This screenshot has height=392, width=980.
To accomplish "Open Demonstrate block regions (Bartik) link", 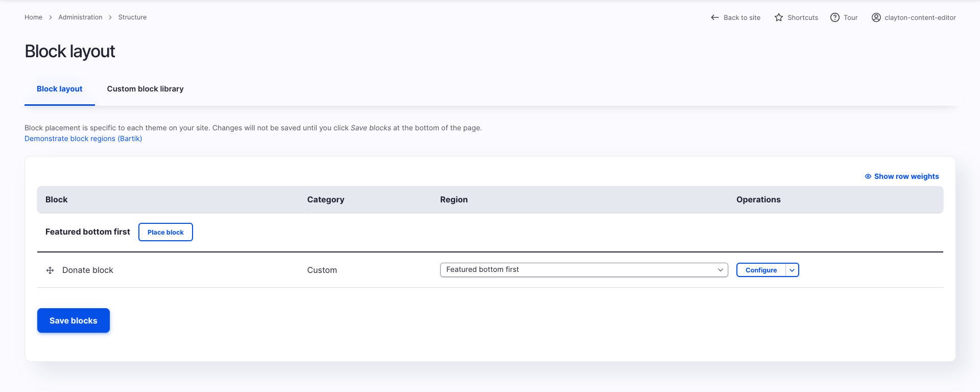I will tap(83, 139).
